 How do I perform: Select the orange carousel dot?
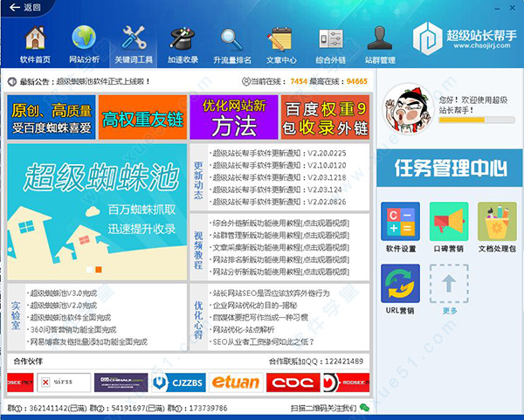pyautogui.click(x=99, y=270)
